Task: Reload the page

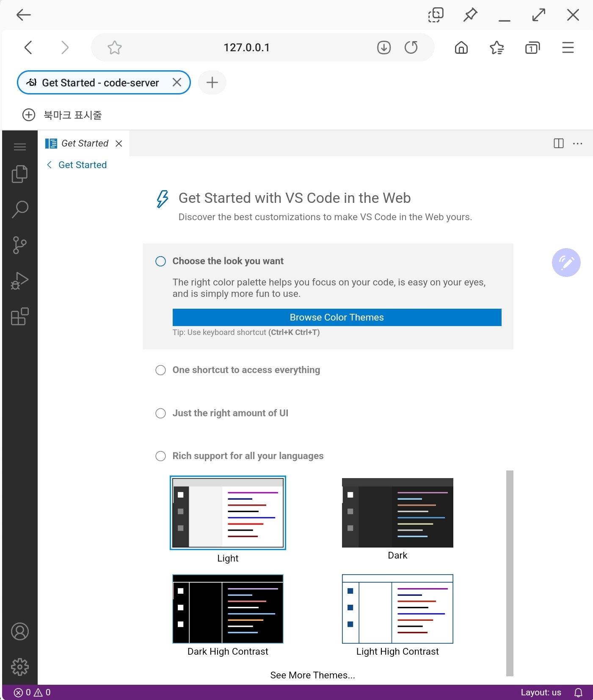Action: click(x=411, y=47)
